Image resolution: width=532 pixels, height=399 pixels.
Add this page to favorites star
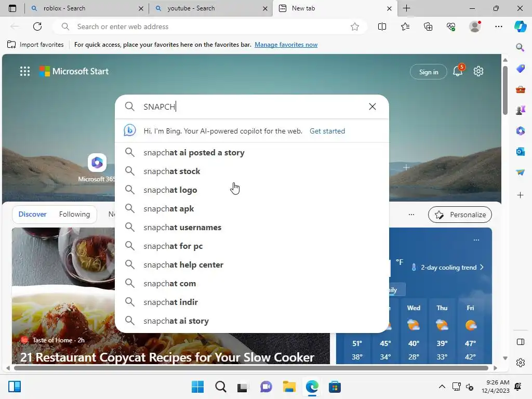coord(354,26)
